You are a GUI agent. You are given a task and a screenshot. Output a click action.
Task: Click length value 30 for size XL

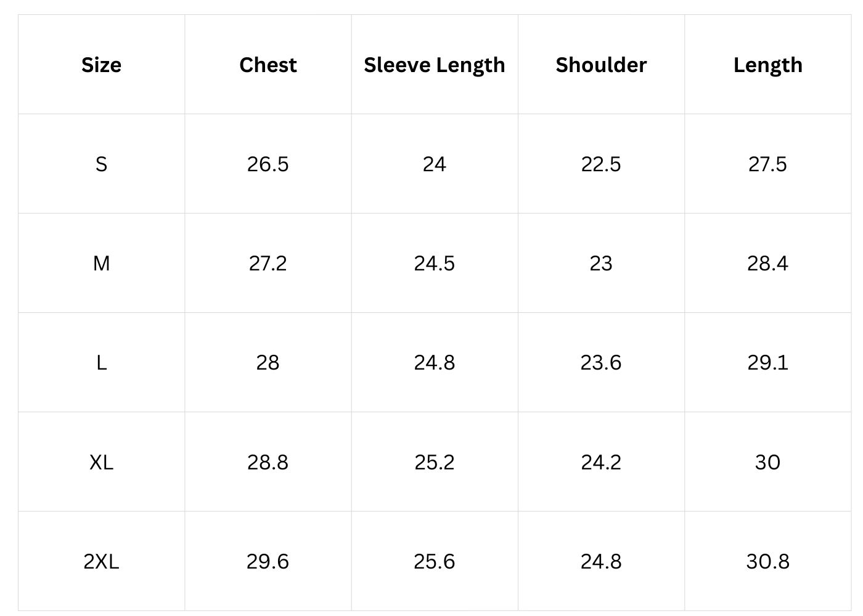point(767,462)
